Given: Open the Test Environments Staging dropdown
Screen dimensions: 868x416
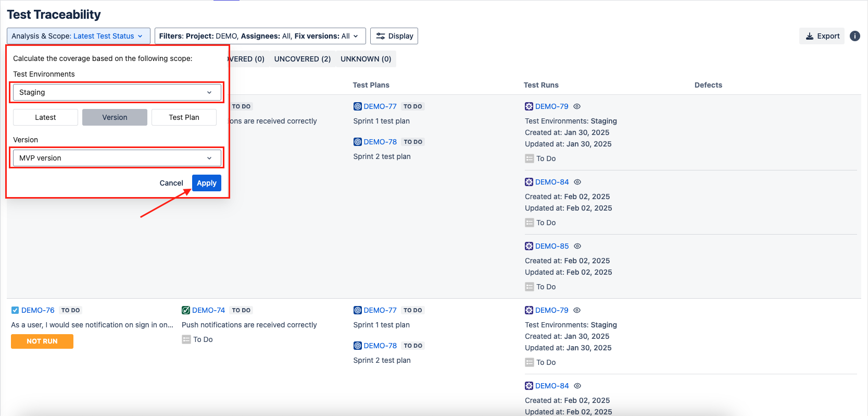Looking at the screenshot, I should (117, 92).
